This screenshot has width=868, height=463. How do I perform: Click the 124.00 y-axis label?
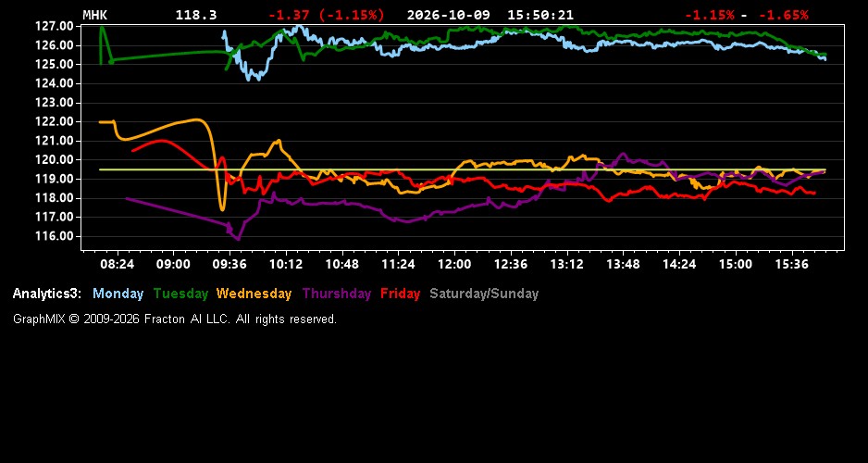[55, 83]
